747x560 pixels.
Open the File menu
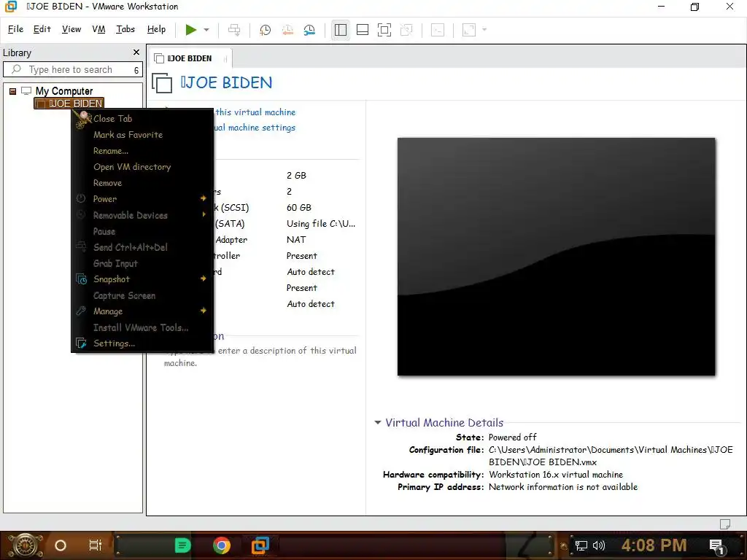15,29
